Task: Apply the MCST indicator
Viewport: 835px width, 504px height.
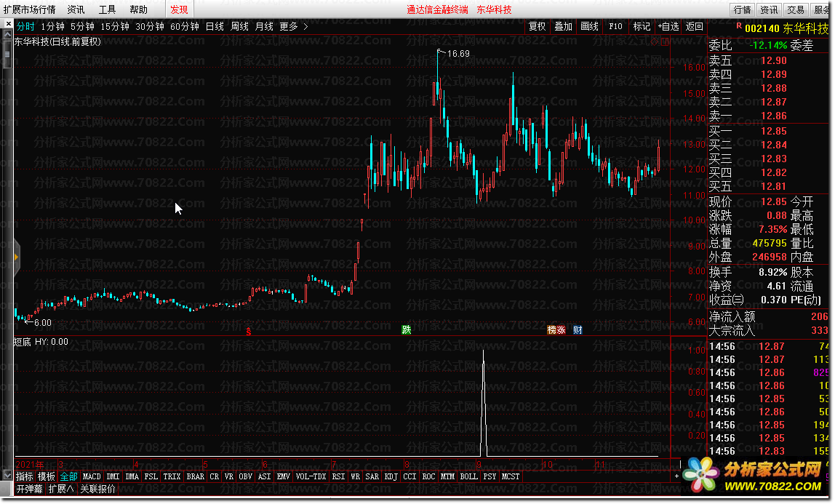Action: [x=511, y=476]
